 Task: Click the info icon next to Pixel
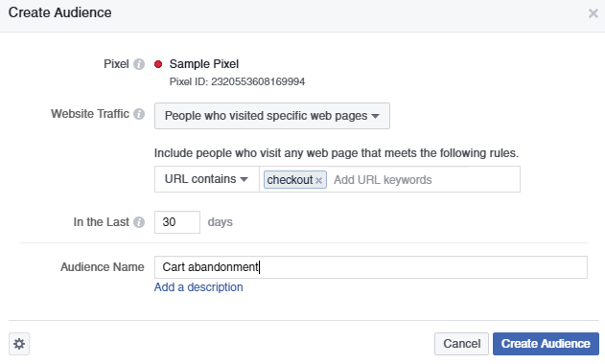pos(139,64)
